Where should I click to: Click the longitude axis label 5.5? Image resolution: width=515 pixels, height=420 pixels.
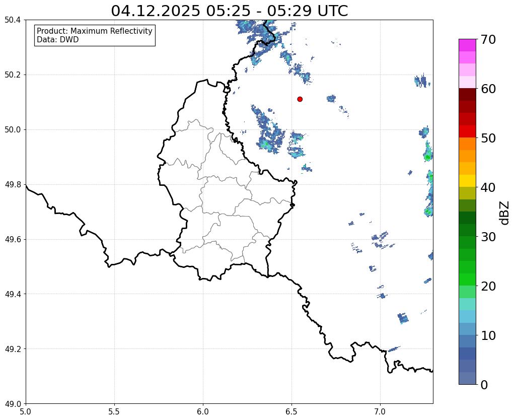[114, 411]
